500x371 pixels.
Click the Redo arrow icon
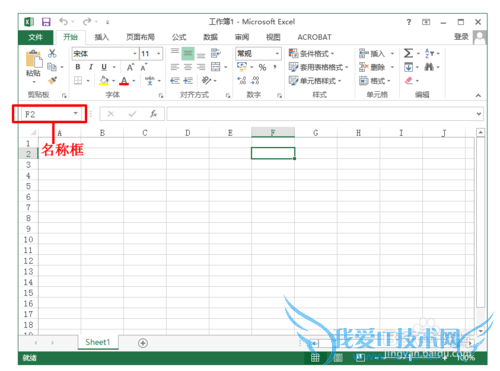tap(87, 22)
